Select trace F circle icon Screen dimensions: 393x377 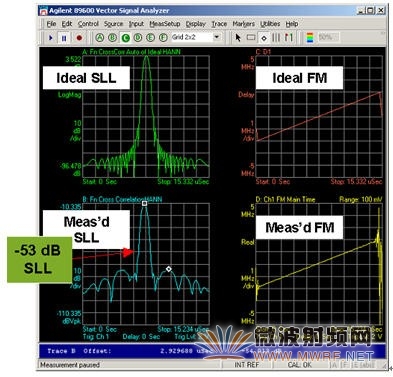[x=163, y=38]
